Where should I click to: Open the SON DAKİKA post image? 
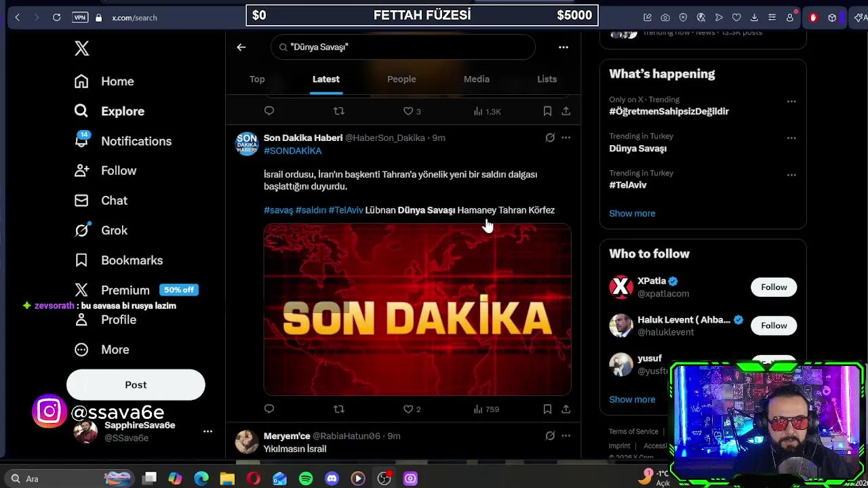click(x=417, y=310)
